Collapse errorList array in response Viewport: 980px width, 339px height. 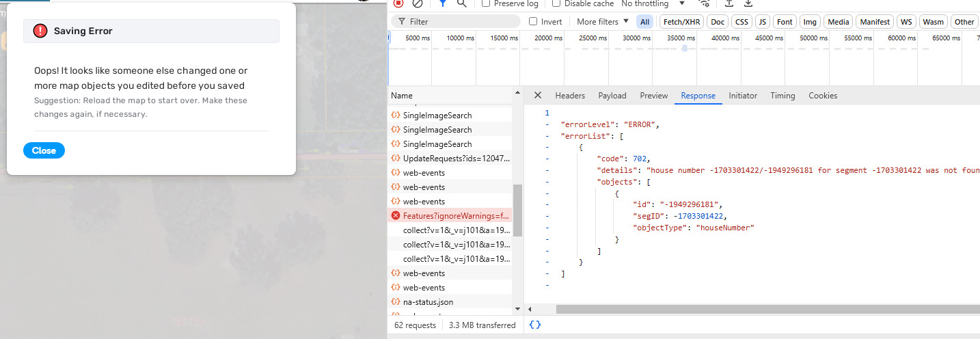[x=547, y=137]
